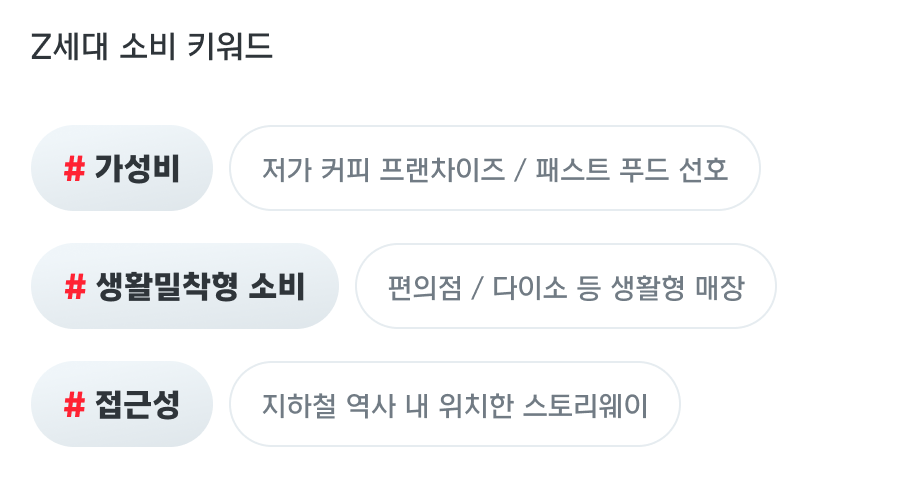Click the red # symbol beside 생활밀착형 소비

pos(75,287)
